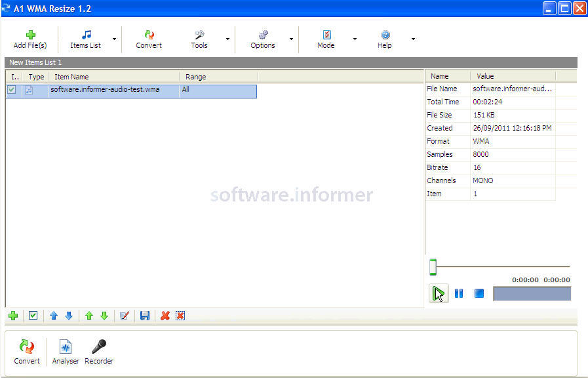The image size is (588, 378).
Task: Expand the Help dropdown arrow
Action: coord(413,39)
